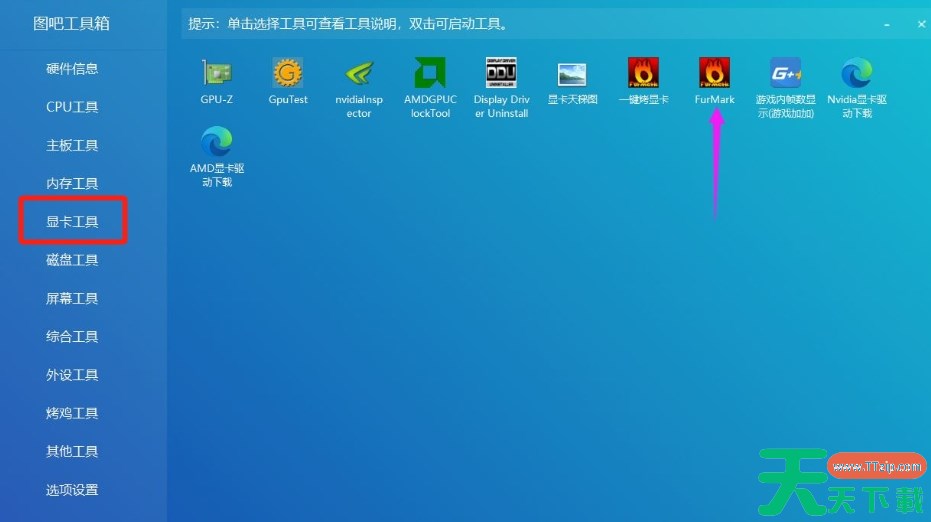Select the GpuTest icon

[x=288, y=72]
